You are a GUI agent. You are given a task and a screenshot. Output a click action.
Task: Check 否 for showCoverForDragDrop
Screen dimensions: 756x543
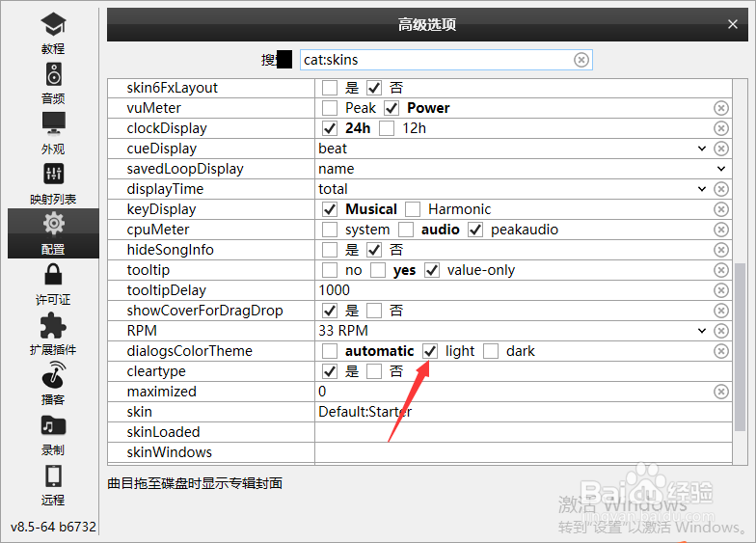point(374,311)
